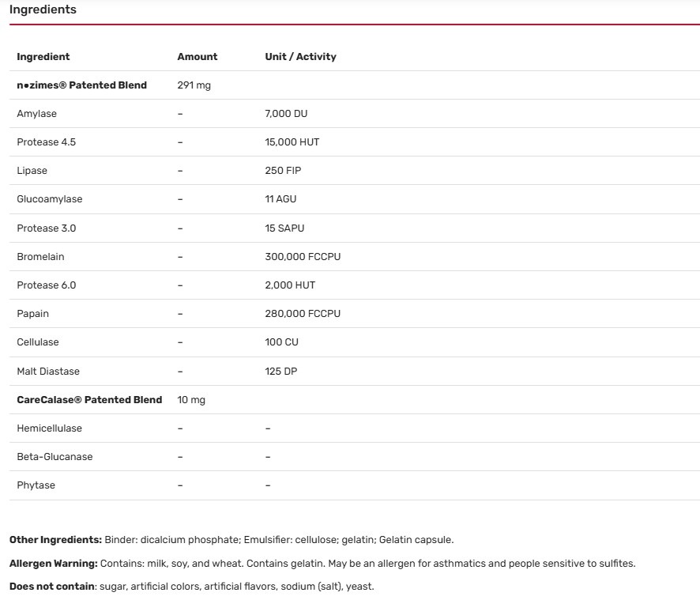The image size is (700, 600).
Task: Click the Allergen Warning label
Action: pos(53,564)
